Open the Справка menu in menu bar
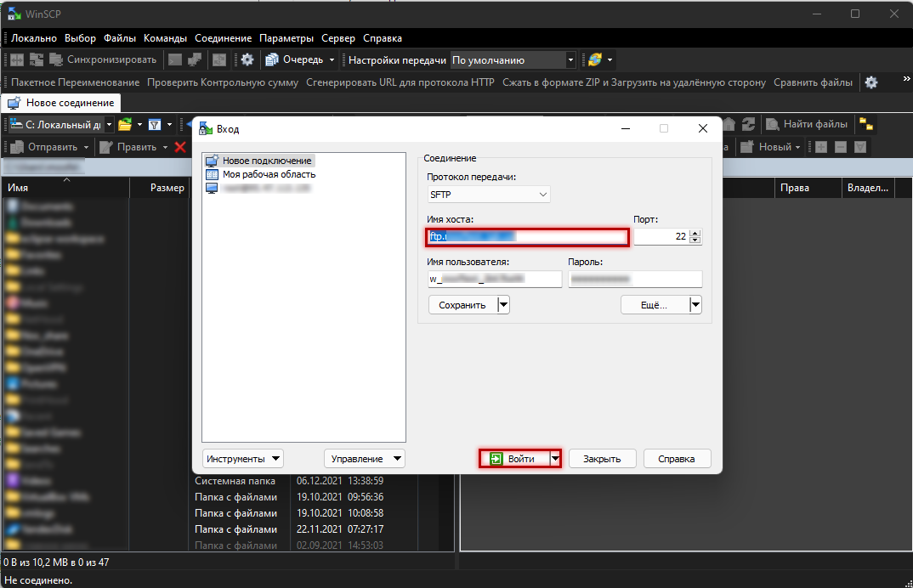The image size is (913, 588). point(383,38)
